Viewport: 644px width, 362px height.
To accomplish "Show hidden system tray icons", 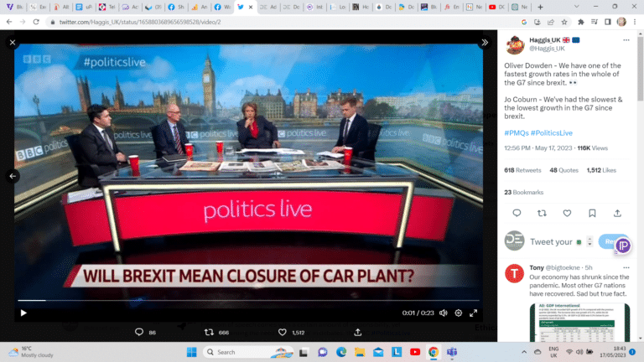I will [x=524, y=352].
